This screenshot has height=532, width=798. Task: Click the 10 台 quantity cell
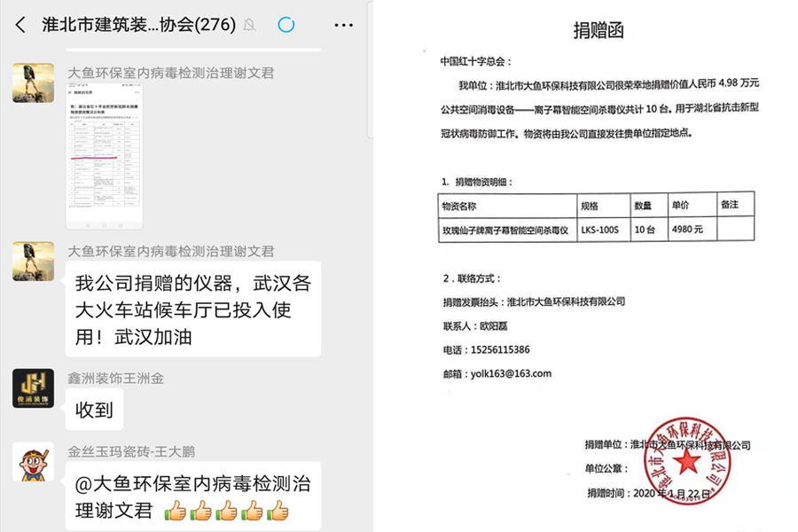click(649, 230)
